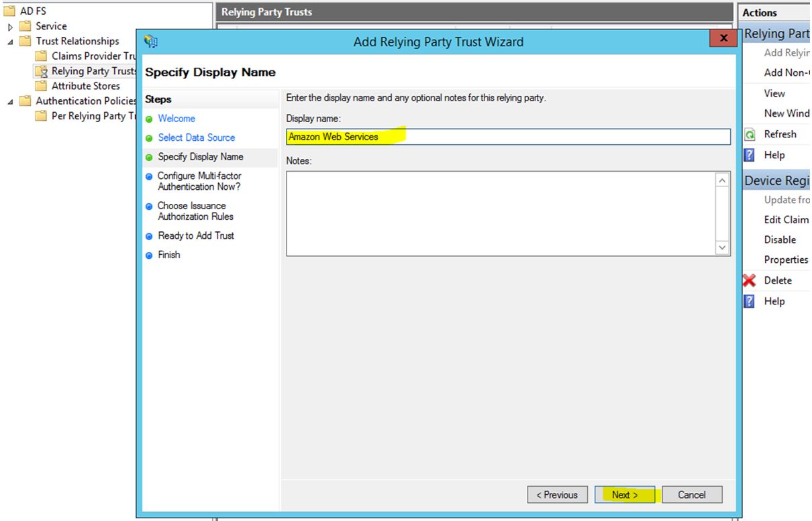Click the red Delete X icon
Viewport: 812px width, 521px height.
pos(750,280)
